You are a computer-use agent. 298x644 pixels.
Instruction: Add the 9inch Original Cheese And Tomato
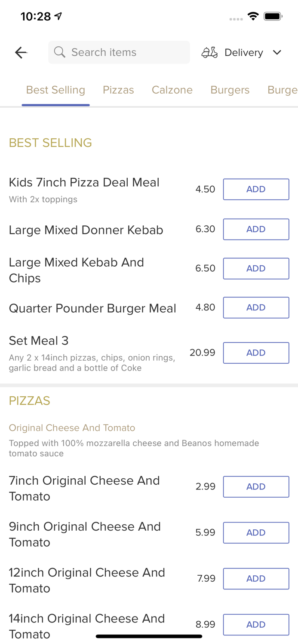(256, 532)
